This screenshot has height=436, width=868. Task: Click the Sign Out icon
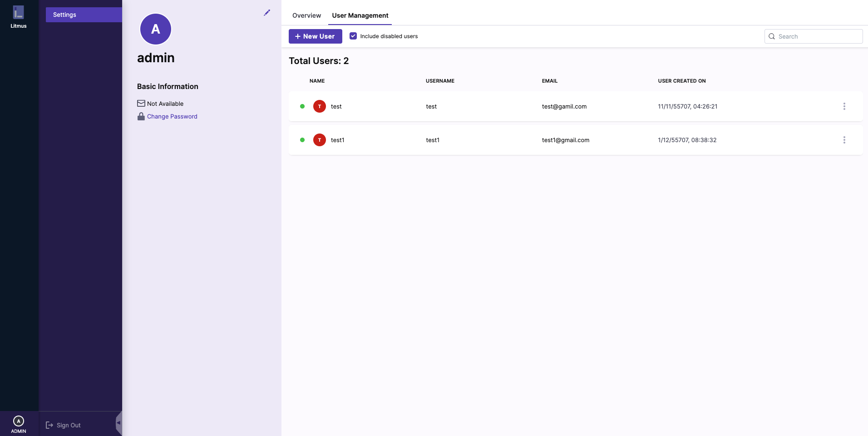coord(49,425)
